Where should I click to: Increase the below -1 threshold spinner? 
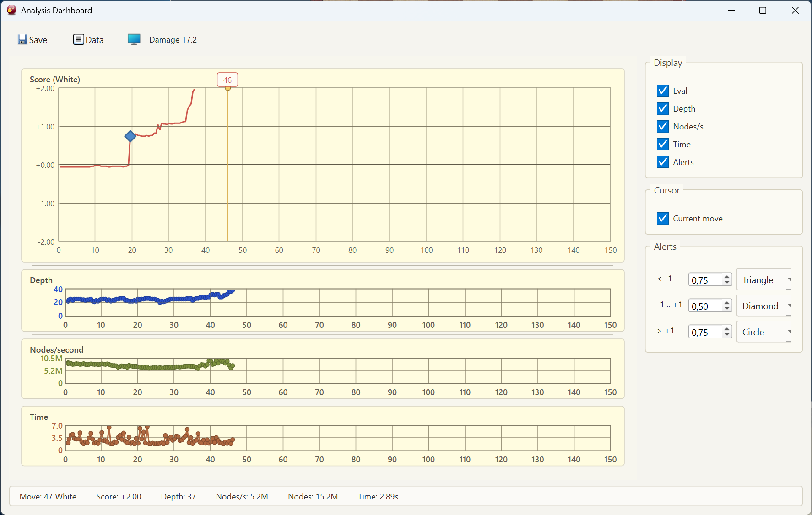tap(727, 276)
